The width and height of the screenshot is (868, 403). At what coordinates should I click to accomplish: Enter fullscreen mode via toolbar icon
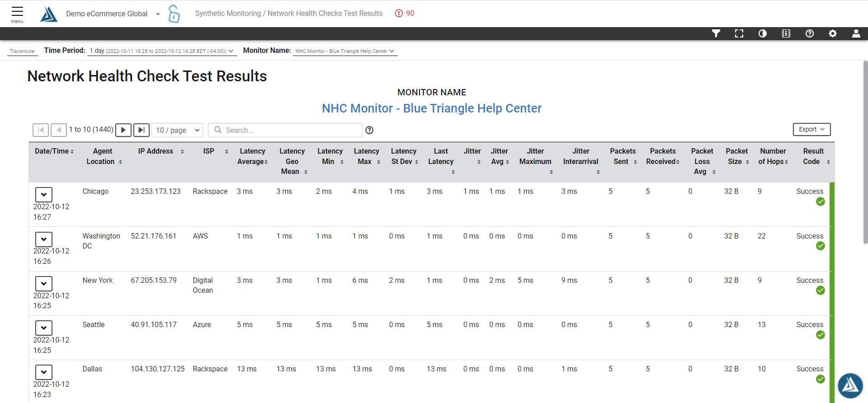point(739,33)
